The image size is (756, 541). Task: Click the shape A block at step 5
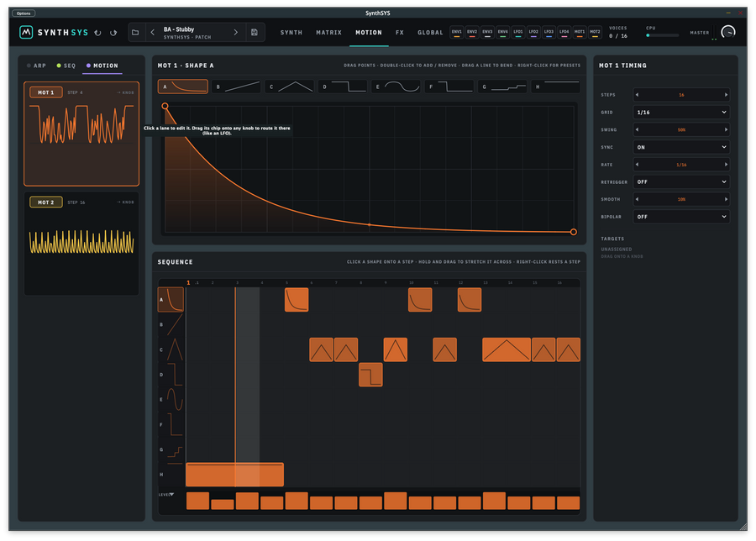[x=297, y=299]
